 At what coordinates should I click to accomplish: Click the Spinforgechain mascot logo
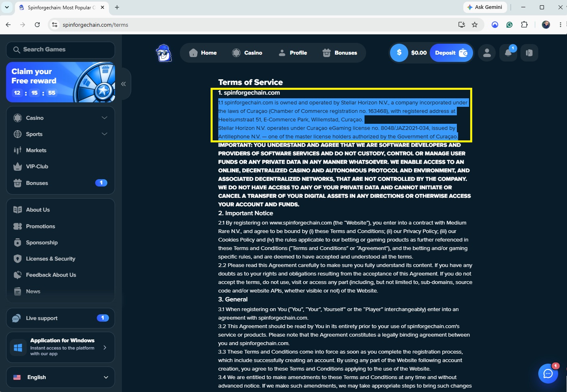(x=164, y=53)
